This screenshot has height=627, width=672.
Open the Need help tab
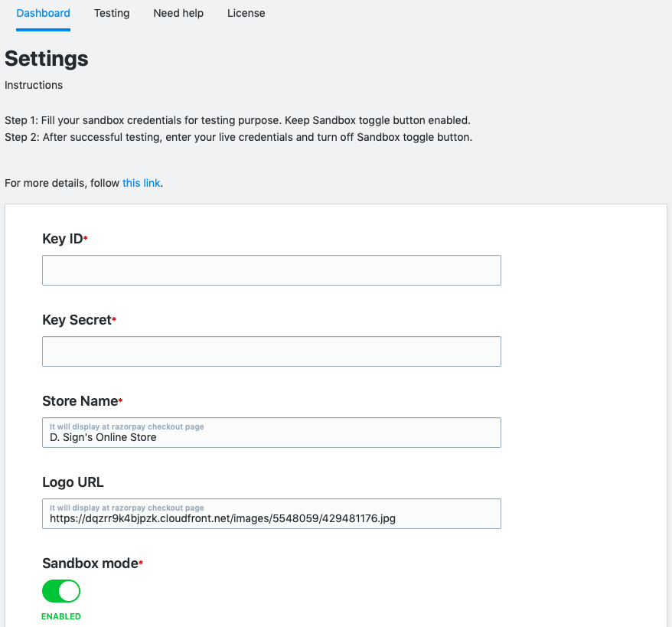178,14
